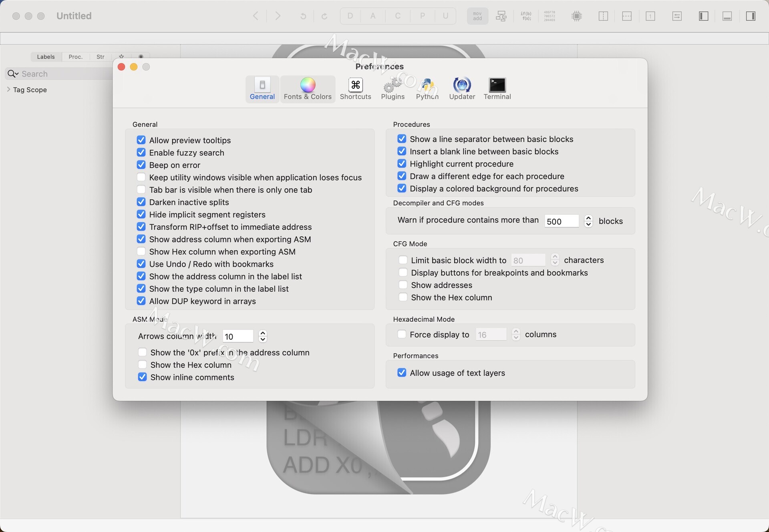Mark as Code with the C button
Screen dimensions: 769x532
(398, 16)
